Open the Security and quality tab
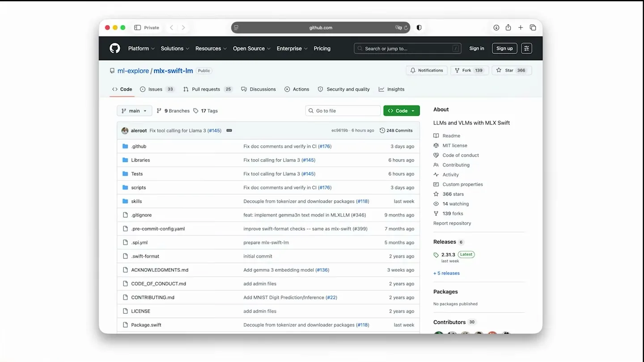Image resolution: width=644 pixels, height=362 pixels. (x=344, y=89)
